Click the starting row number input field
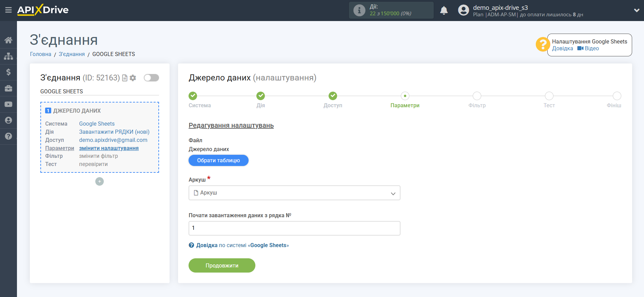Screen dimensions: 644x297 (x=294, y=228)
